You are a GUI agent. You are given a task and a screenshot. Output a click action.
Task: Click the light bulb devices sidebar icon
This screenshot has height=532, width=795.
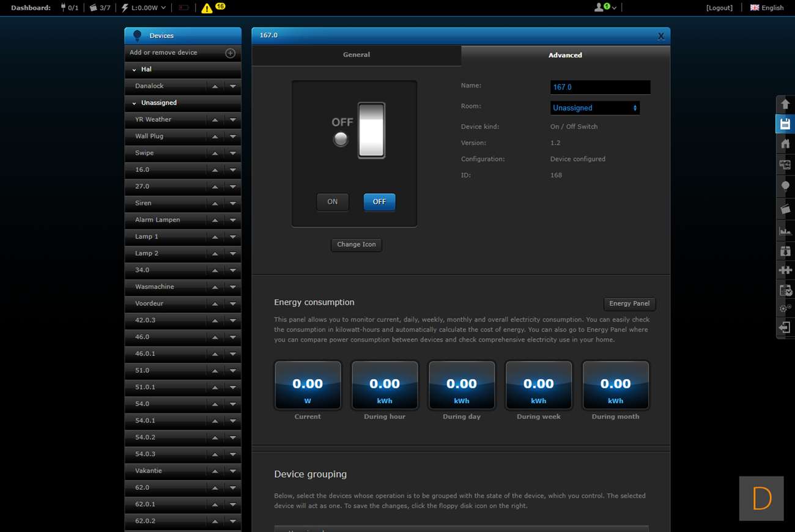pos(785,187)
